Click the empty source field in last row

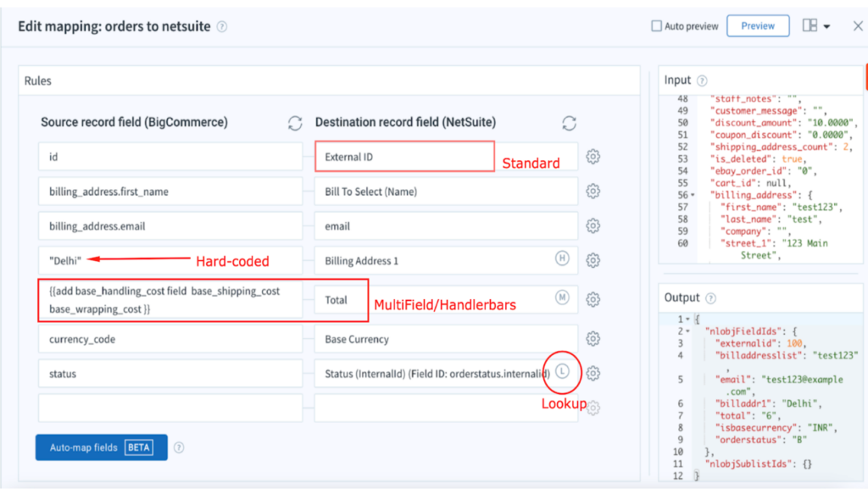(170, 408)
